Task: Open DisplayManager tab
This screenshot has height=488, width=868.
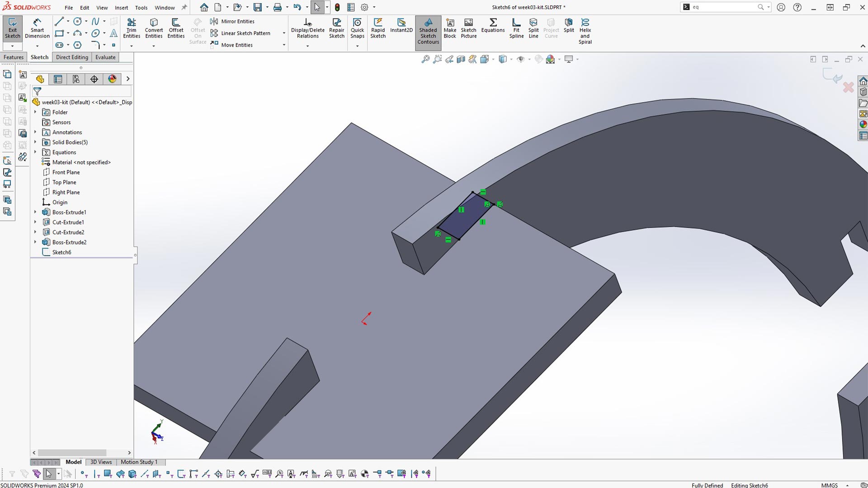Action: (x=112, y=79)
